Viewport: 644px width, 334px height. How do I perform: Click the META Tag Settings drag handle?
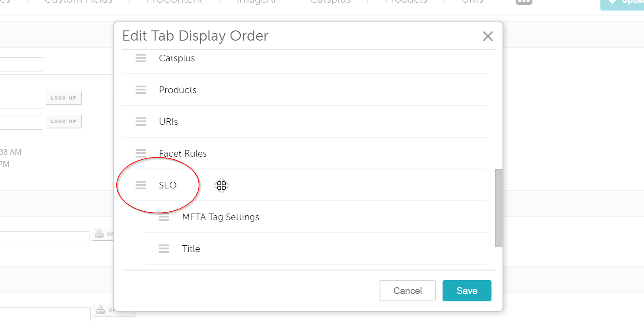tap(164, 217)
